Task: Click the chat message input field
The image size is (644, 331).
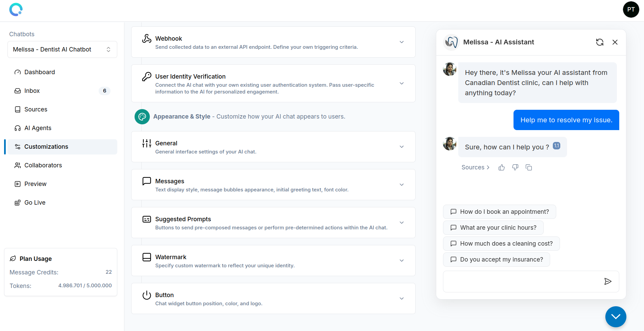Action: [522, 282]
